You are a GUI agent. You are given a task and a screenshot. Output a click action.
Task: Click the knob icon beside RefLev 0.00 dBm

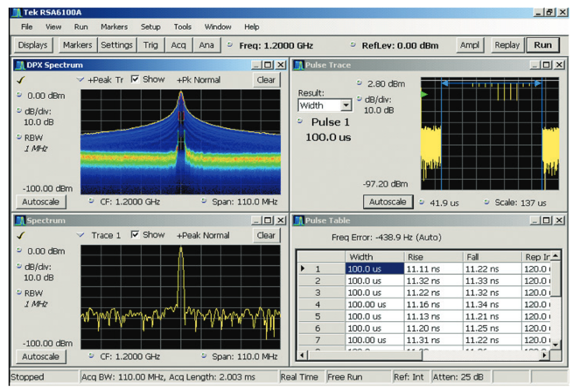353,45
